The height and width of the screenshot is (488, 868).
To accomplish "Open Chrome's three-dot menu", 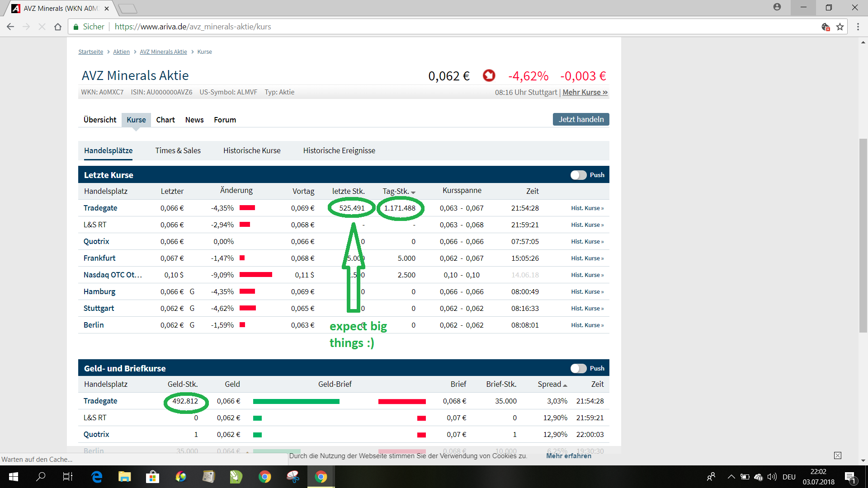I will (858, 27).
